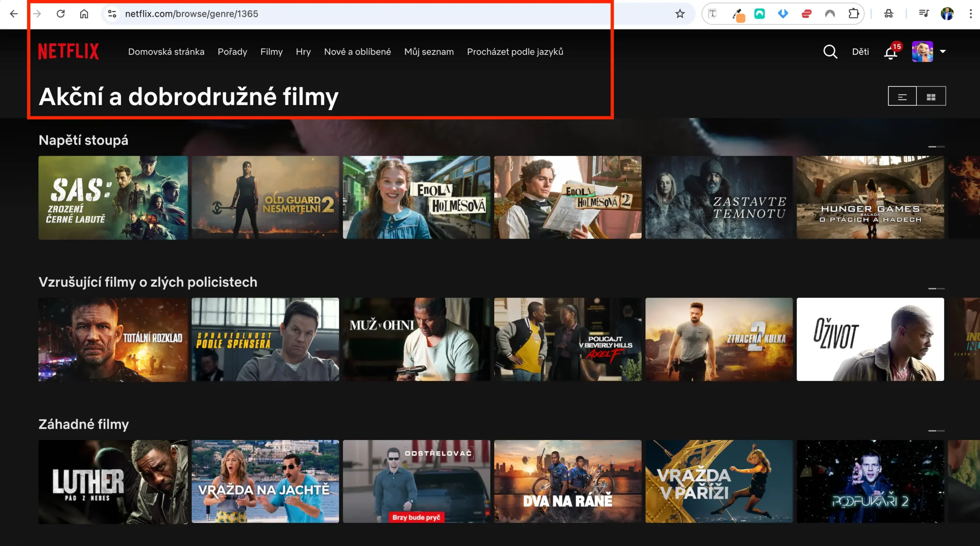Select the rows view layout

(x=902, y=96)
